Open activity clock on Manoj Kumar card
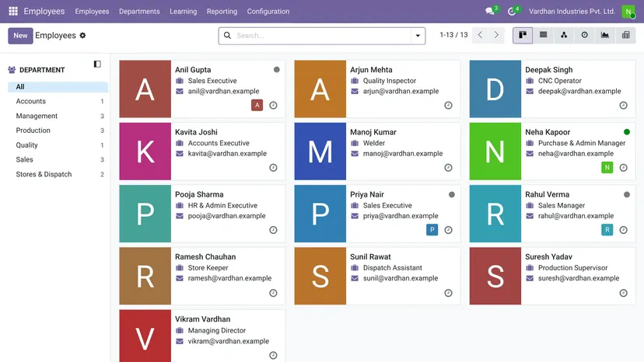This screenshot has height=362, width=644. tap(448, 168)
